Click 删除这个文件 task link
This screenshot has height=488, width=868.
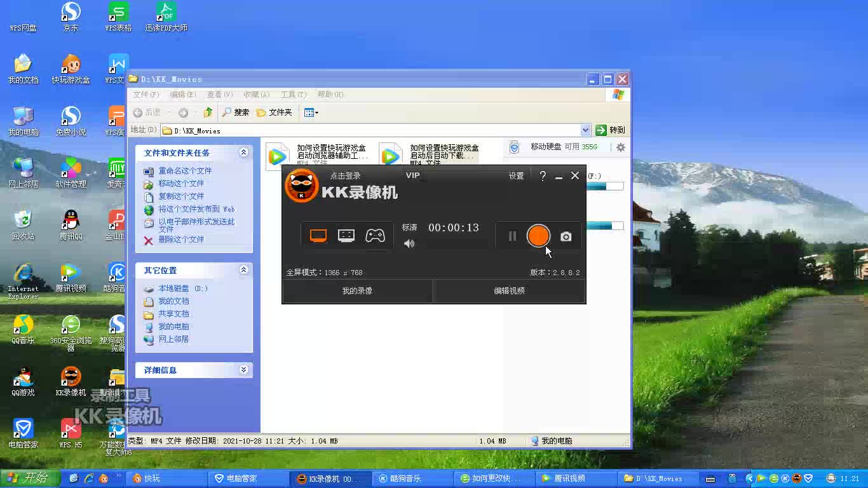[x=181, y=240]
